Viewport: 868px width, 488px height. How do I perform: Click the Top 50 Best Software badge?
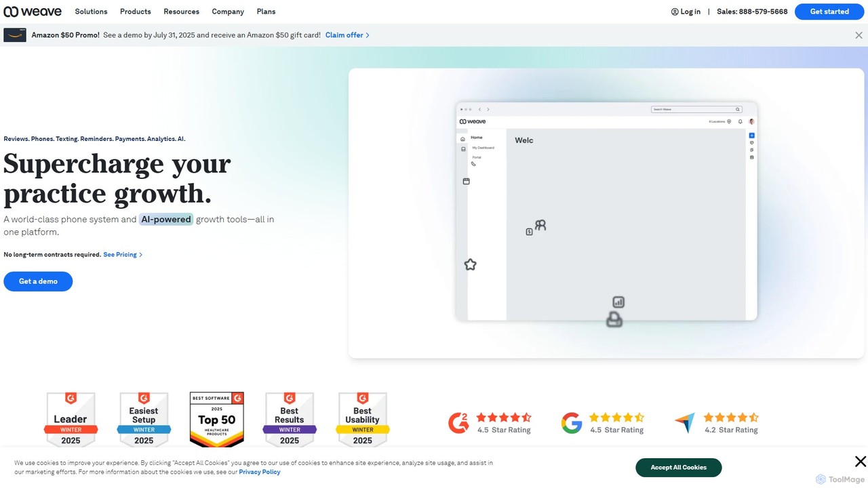(217, 420)
